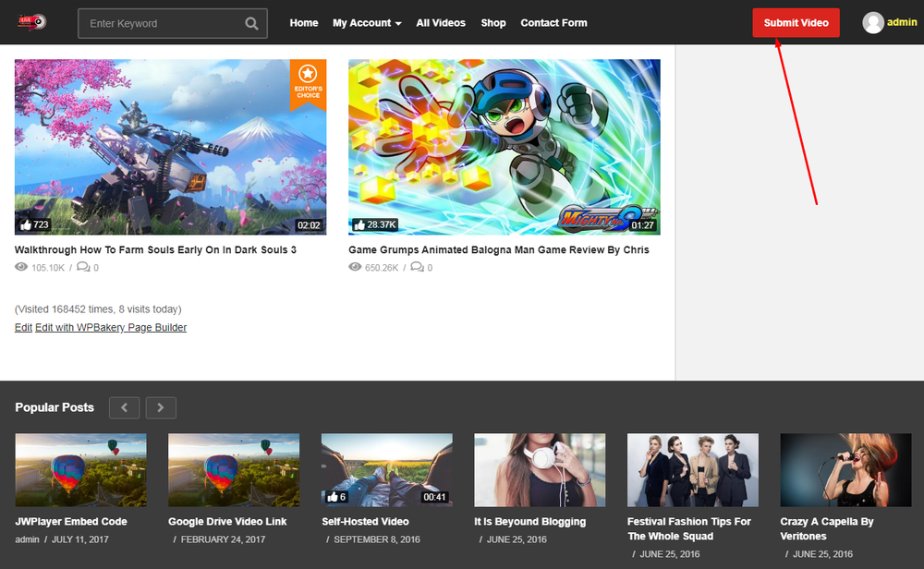This screenshot has width=924, height=569.
Task: Click the 02:02 duration label
Action: tap(309, 225)
